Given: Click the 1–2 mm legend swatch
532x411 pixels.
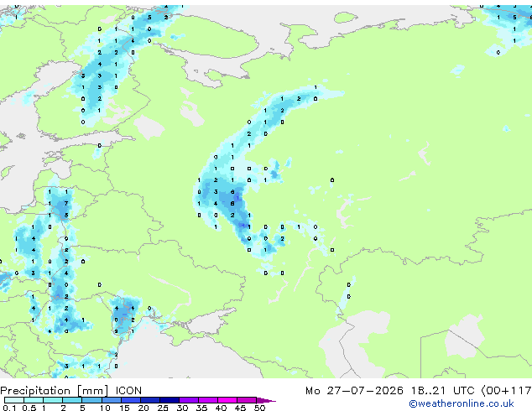Looking at the screenshot, I should click(x=53, y=400).
